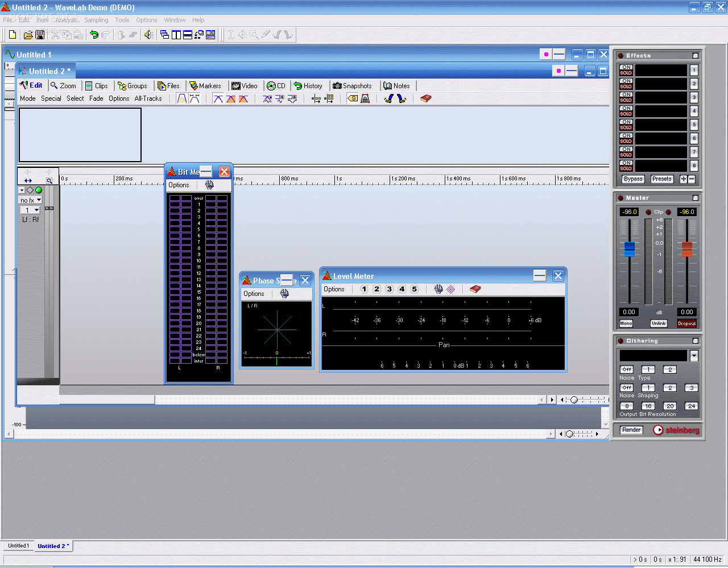Open Options in Level Meter window
728x568 pixels.
click(x=334, y=289)
